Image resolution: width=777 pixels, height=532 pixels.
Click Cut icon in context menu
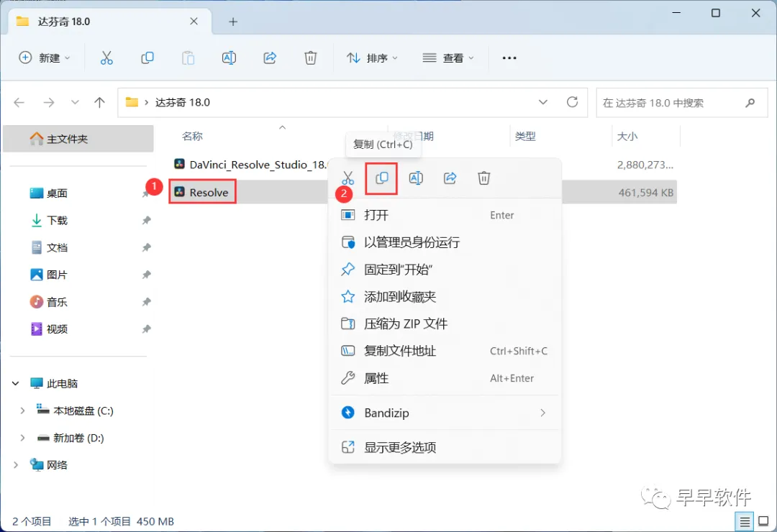pyautogui.click(x=348, y=178)
